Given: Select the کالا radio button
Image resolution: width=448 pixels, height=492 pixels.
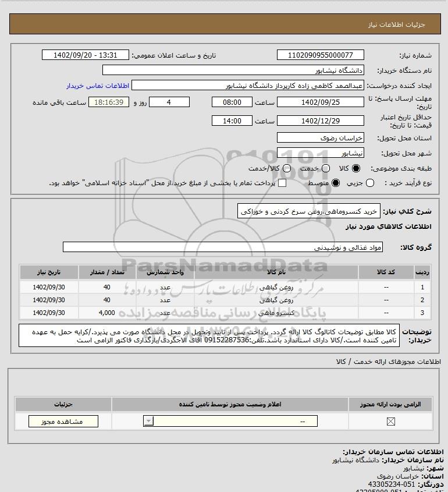Looking at the screenshot, I should point(356,168).
